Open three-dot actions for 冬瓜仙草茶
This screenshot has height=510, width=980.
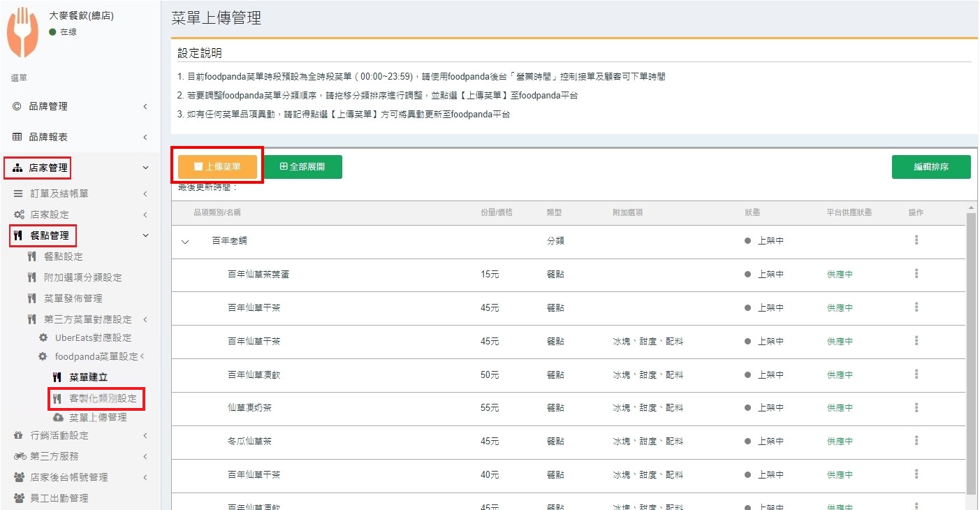pos(916,441)
